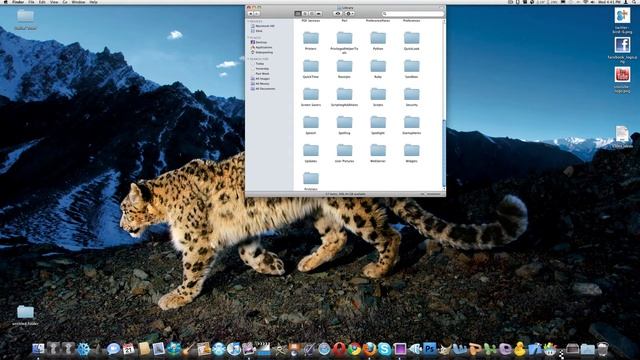
Task: Select All Documents in the sidebar
Action: [263, 89]
